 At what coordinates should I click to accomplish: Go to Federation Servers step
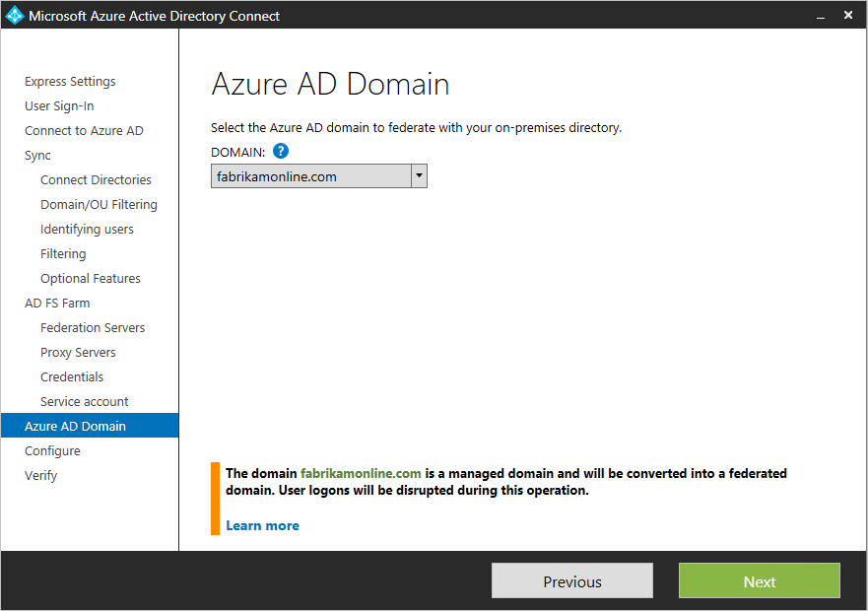click(x=93, y=328)
